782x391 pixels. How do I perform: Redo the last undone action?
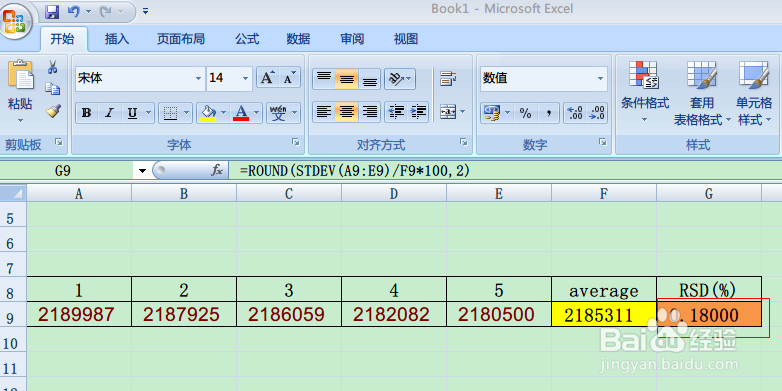point(106,11)
